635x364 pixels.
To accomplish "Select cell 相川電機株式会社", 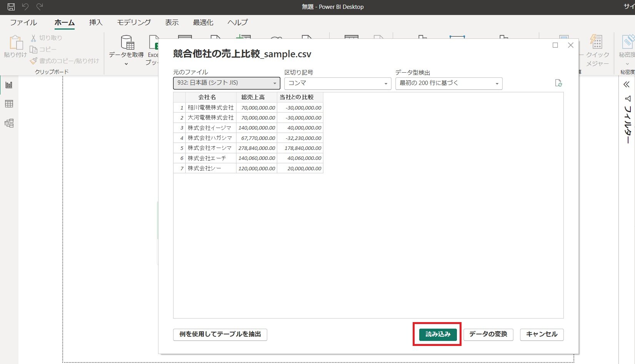I will (x=211, y=108).
